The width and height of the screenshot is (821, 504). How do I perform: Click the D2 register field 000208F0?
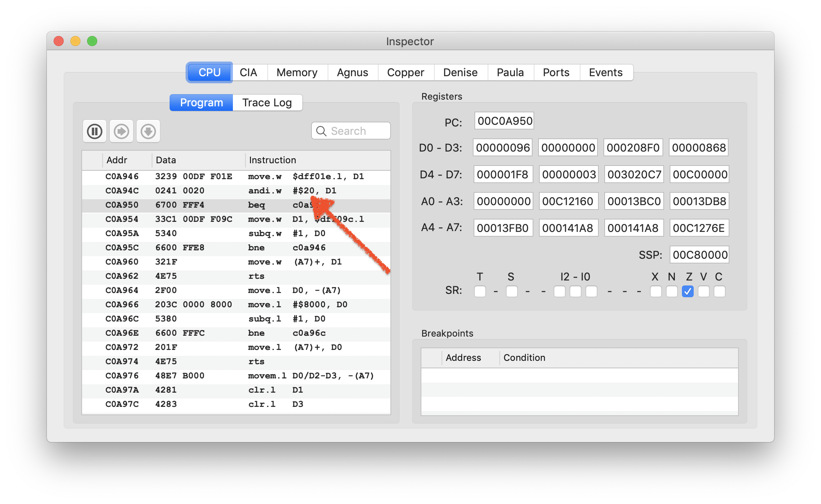(633, 147)
